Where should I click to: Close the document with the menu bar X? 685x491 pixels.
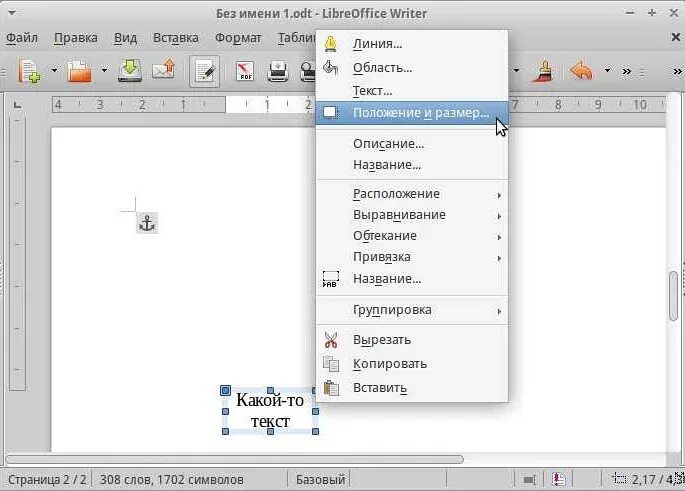coord(675,37)
